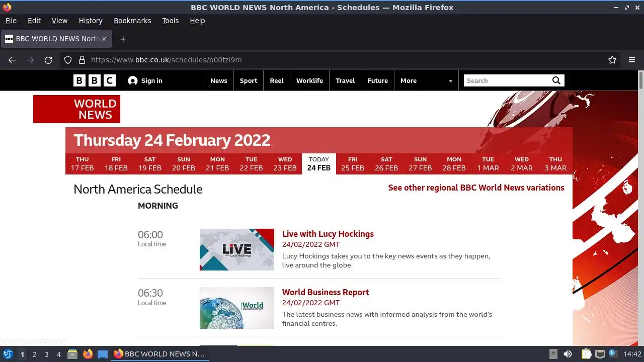
Task: Reload the page
Action: point(48,60)
